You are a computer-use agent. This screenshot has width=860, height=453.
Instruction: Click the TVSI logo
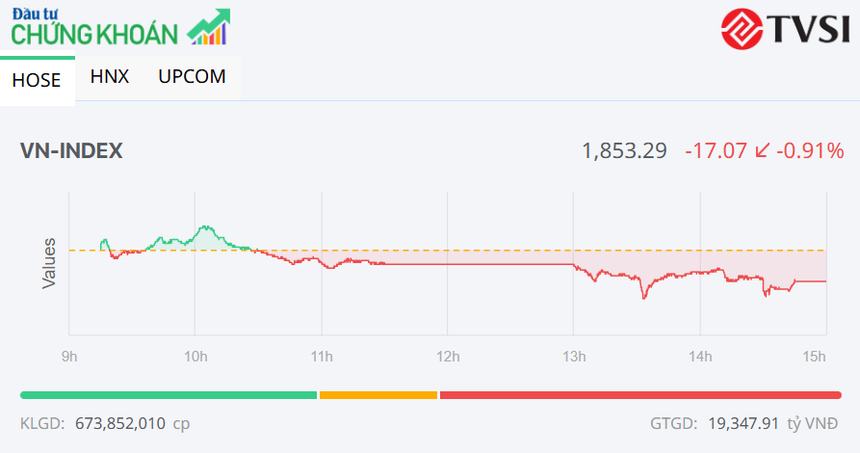[x=783, y=28]
